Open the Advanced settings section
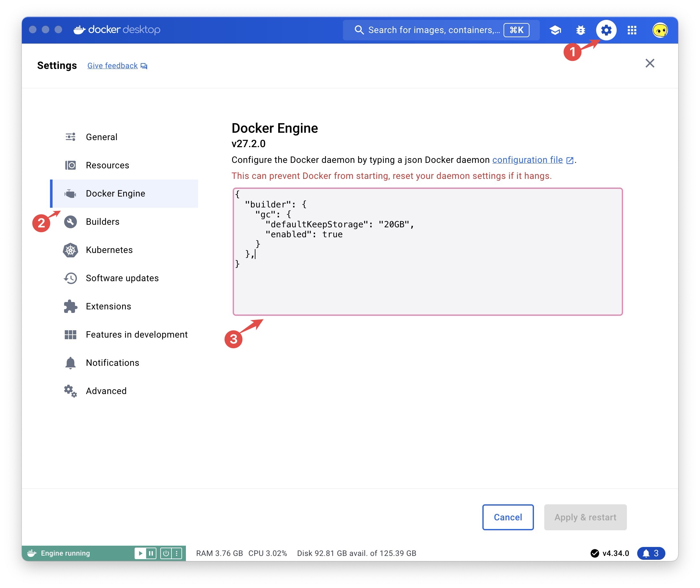 pos(124,391)
